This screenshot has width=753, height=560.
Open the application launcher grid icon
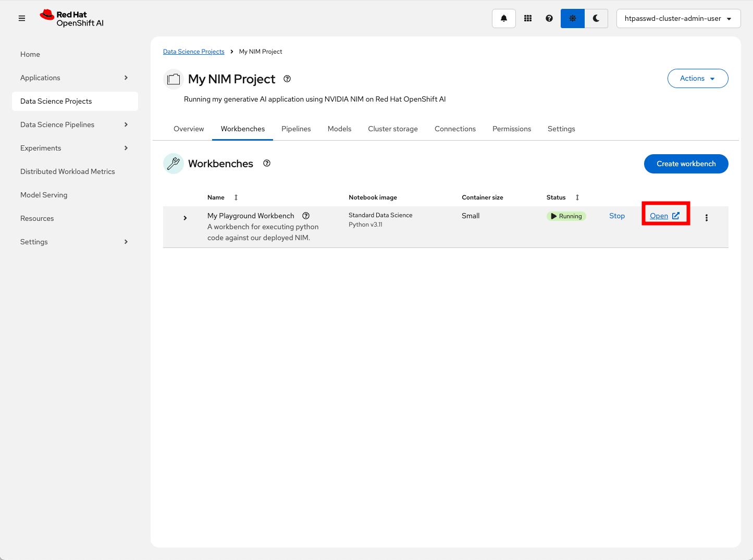coord(527,18)
